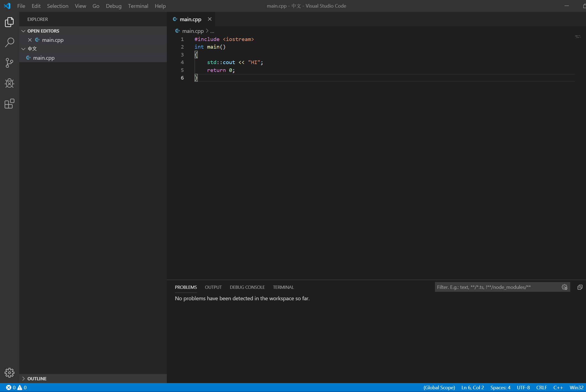
Task: Select the Search icon in activity bar
Action: coord(10,42)
